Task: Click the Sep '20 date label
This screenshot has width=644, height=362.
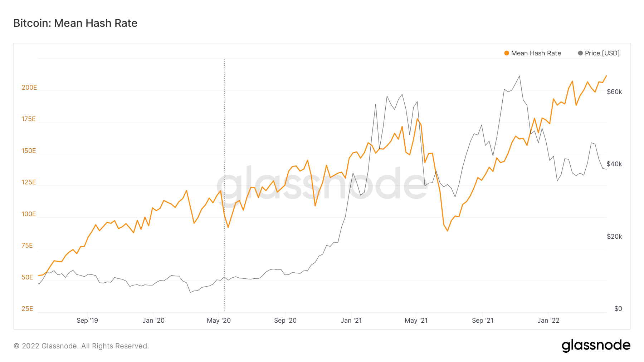Action: click(x=285, y=321)
